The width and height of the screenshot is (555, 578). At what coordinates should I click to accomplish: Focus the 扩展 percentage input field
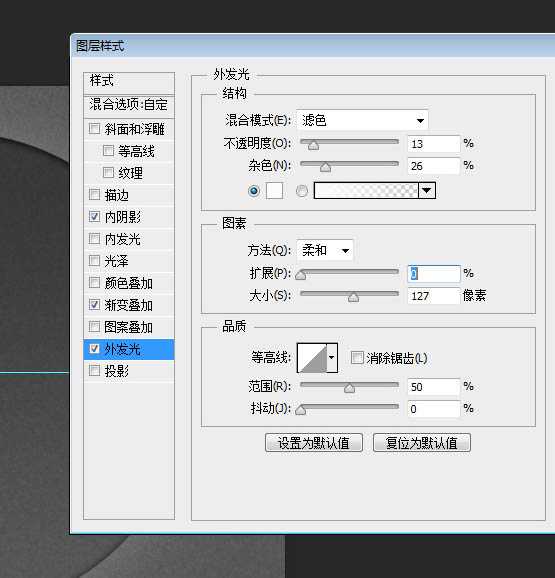click(434, 274)
